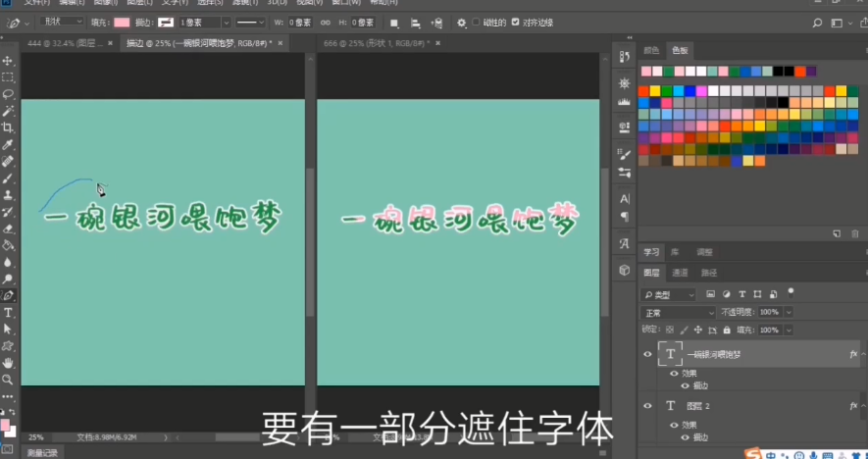Viewport: 868px width, 459px height.
Task: Enable the 磁性的 checkbox
Action: click(x=476, y=23)
